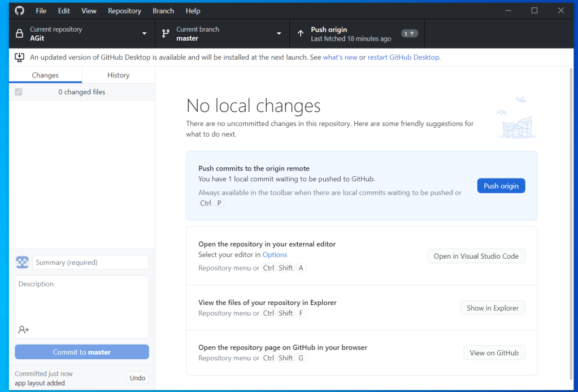Click the GitHub logo icon in title bar
The height and width of the screenshot is (392, 578).
[19, 11]
